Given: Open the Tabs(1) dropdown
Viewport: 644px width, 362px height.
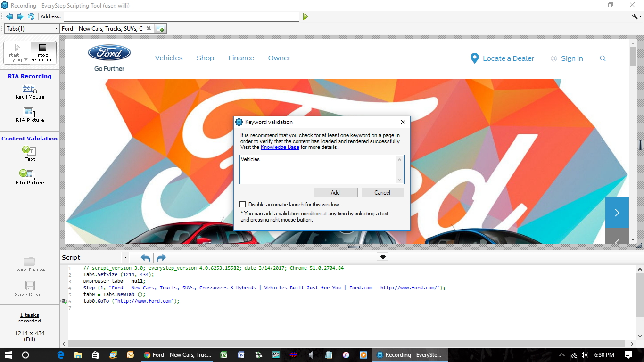Looking at the screenshot, I should point(31,29).
